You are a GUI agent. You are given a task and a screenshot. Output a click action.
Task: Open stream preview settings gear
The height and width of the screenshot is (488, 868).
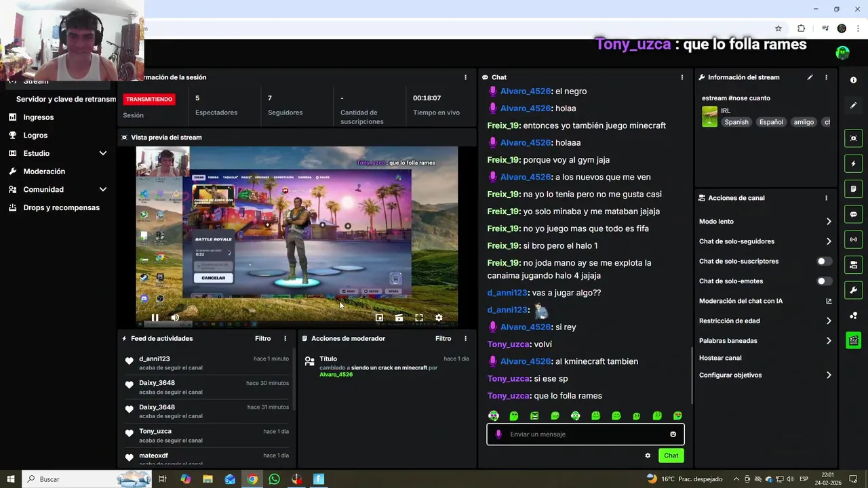[439, 317]
